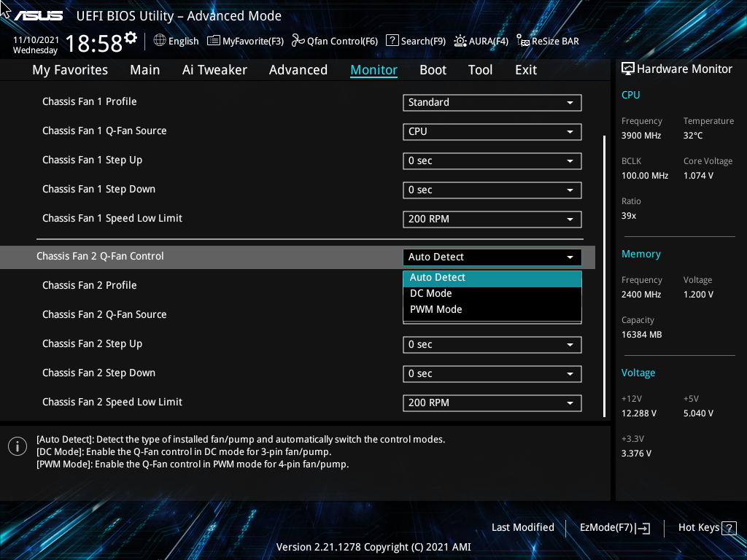Switch to Exit tab
The height and width of the screenshot is (560, 747).
click(x=526, y=70)
